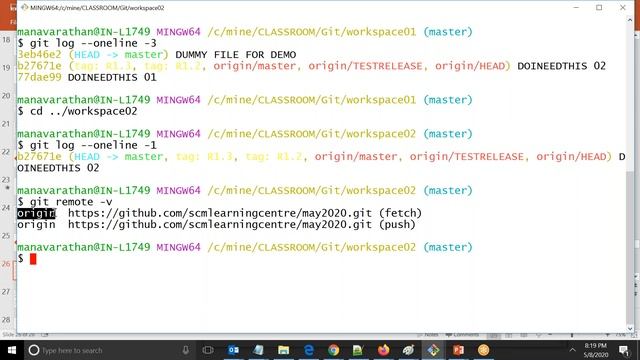Screen dimensions: 640x360
Task: Click slide 27 number in PowerPoint panel
Action: pos(6,292)
